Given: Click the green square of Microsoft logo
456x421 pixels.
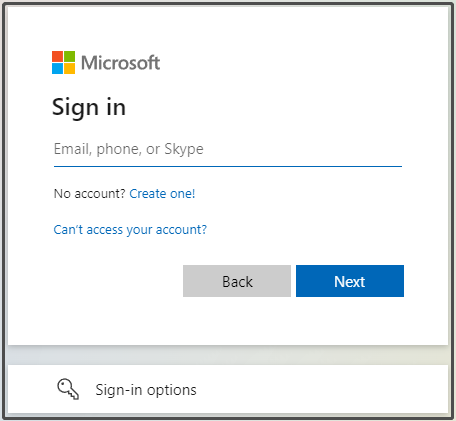Looking at the screenshot, I should (x=69, y=56).
